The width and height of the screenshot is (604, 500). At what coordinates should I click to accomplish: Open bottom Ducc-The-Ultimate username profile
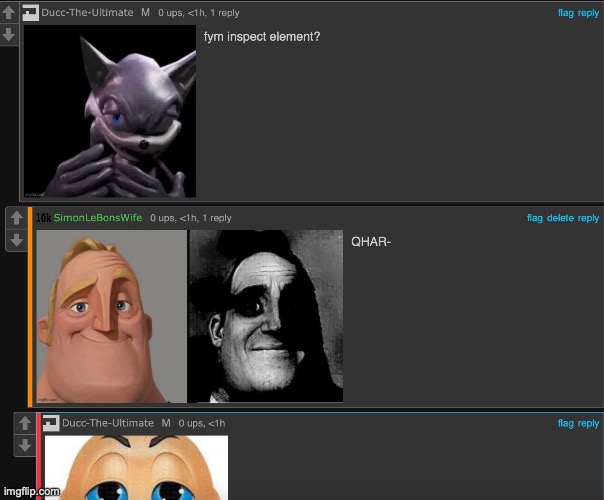click(x=108, y=423)
